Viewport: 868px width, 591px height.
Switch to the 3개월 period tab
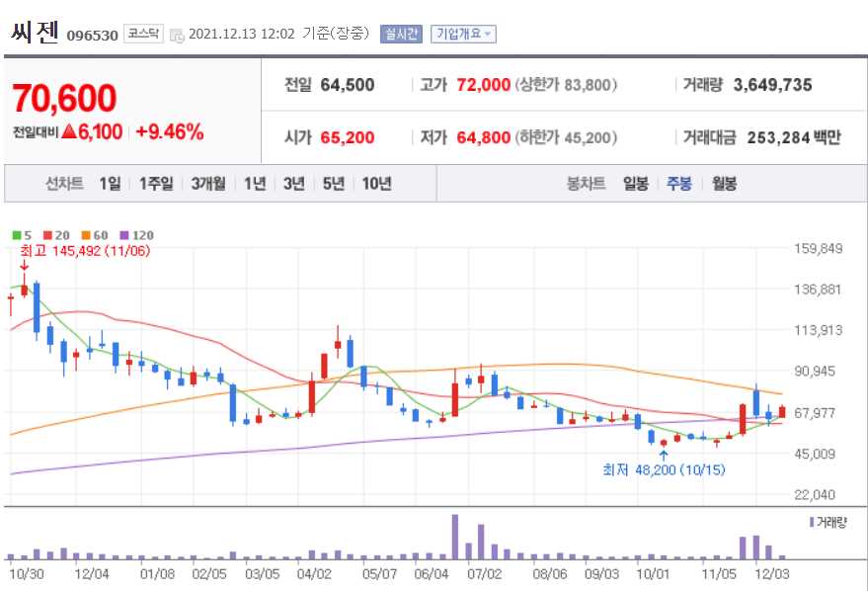208,184
